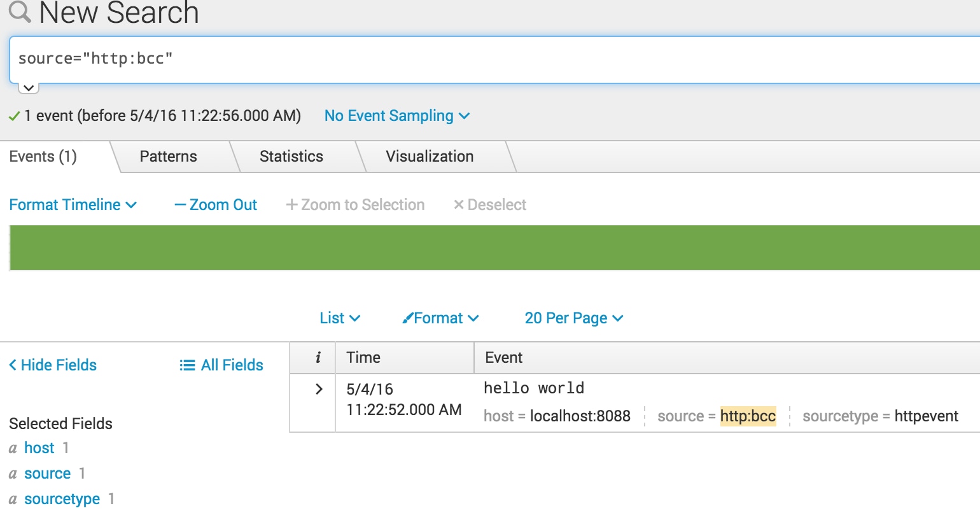
Task: Expand the search bar with chevron handle
Action: [29, 88]
